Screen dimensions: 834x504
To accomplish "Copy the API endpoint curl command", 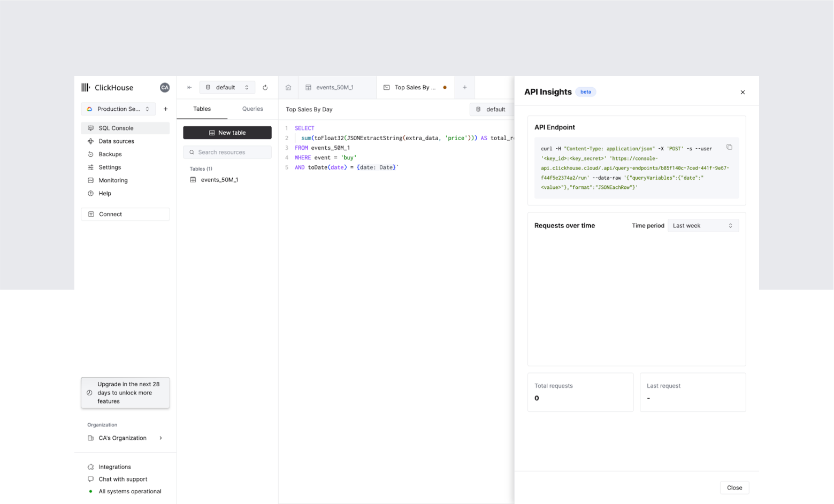I will (x=729, y=147).
